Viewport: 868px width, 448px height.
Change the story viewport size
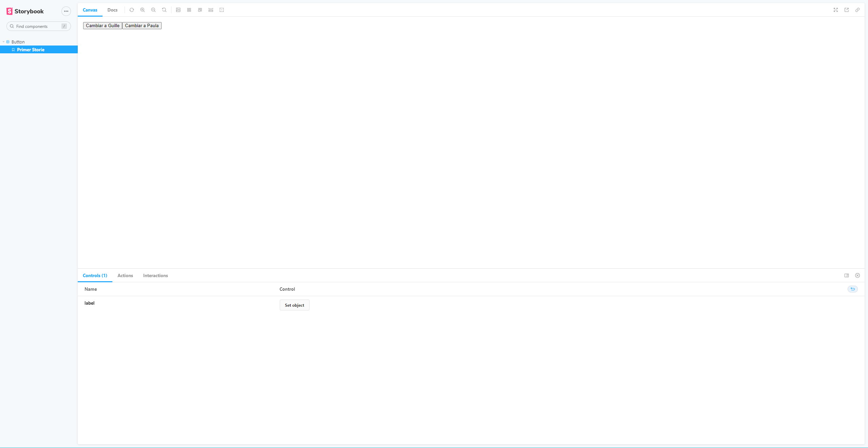[x=200, y=10]
